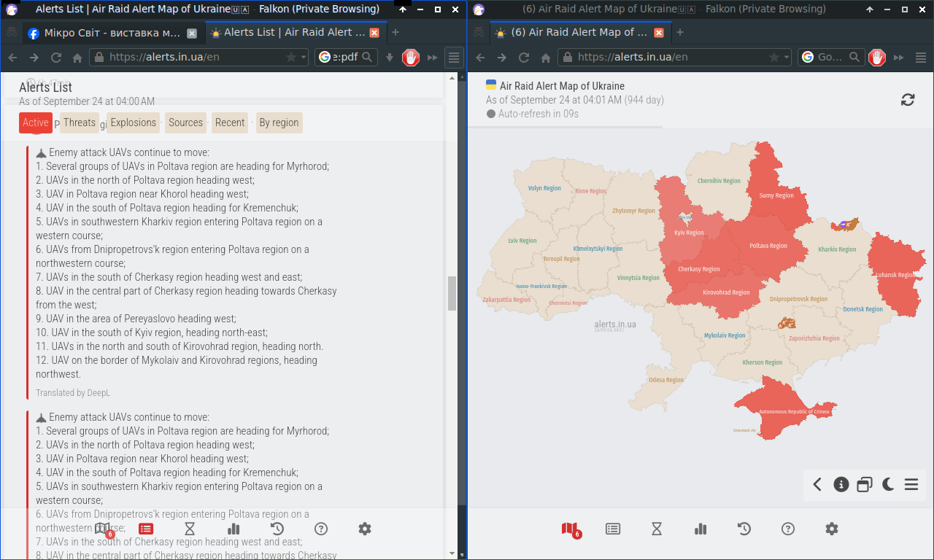Image resolution: width=934 pixels, height=560 pixels.
Task: Toggle dark mode with the moon icon
Action: coord(888,484)
